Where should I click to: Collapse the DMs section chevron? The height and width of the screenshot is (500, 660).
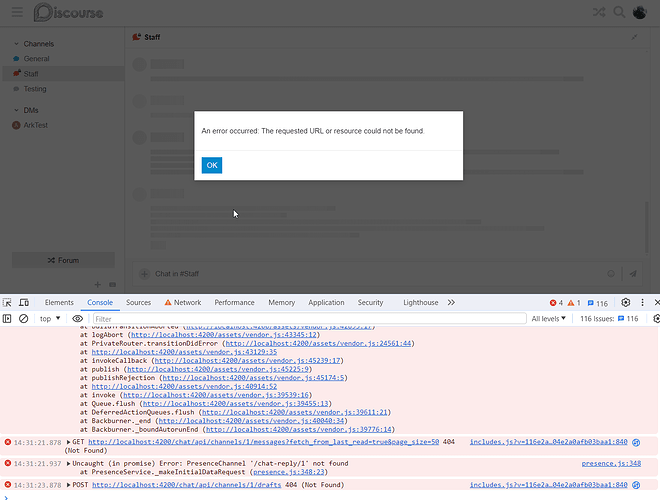(16, 110)
